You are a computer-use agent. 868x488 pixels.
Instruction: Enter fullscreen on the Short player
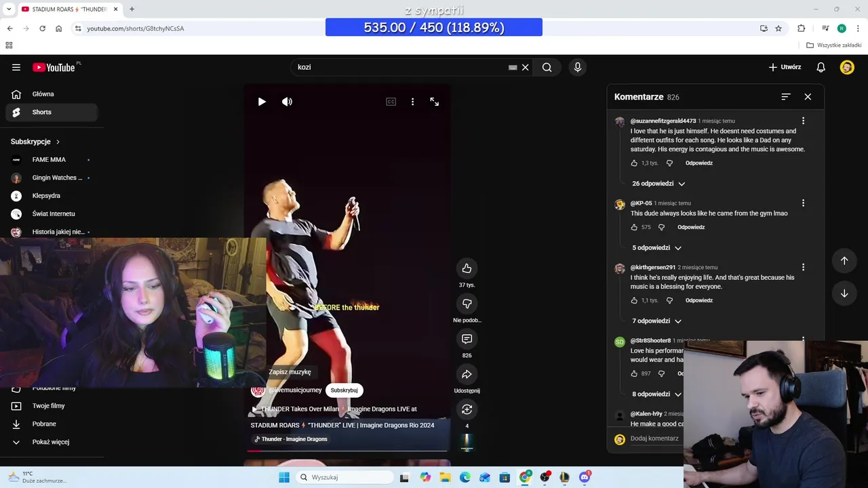pos(435,102)
